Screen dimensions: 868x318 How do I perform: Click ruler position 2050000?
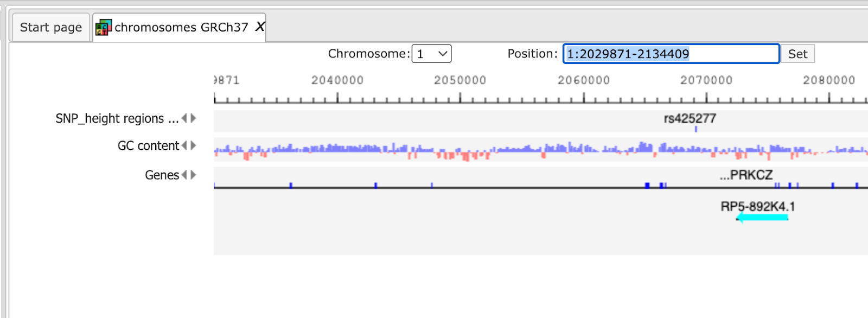[x=460, y=80]
